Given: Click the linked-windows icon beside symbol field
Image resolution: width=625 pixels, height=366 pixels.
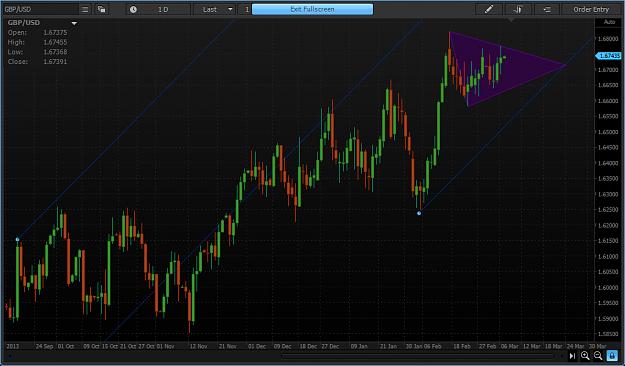Looking at the screenshot, I should [x=102, y=9].
